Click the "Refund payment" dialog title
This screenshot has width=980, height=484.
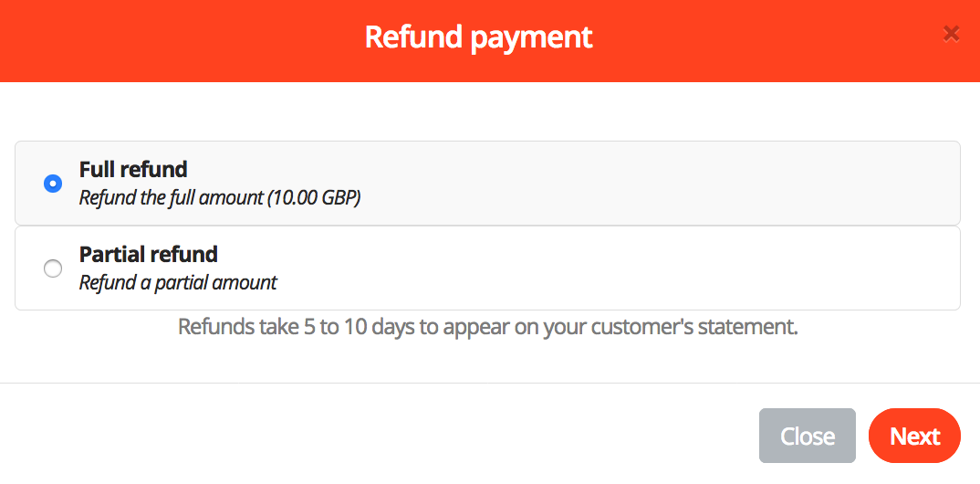click(478, 37)
